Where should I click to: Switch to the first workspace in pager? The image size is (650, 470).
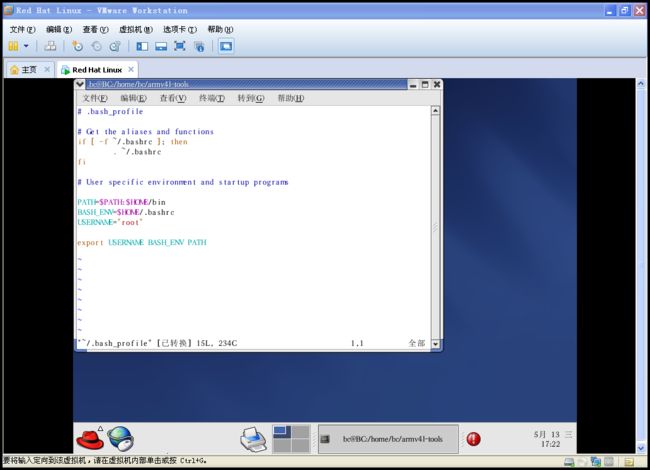(282, 431)
